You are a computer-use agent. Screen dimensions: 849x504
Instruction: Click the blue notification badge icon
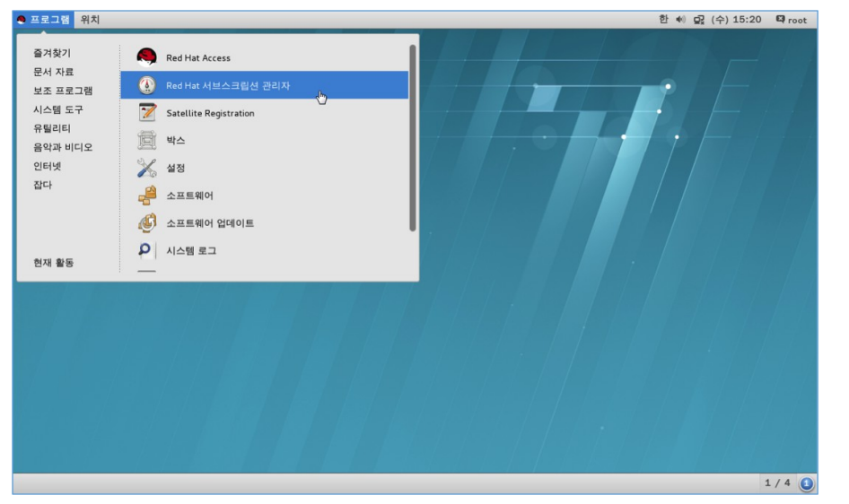click(806, 483)
